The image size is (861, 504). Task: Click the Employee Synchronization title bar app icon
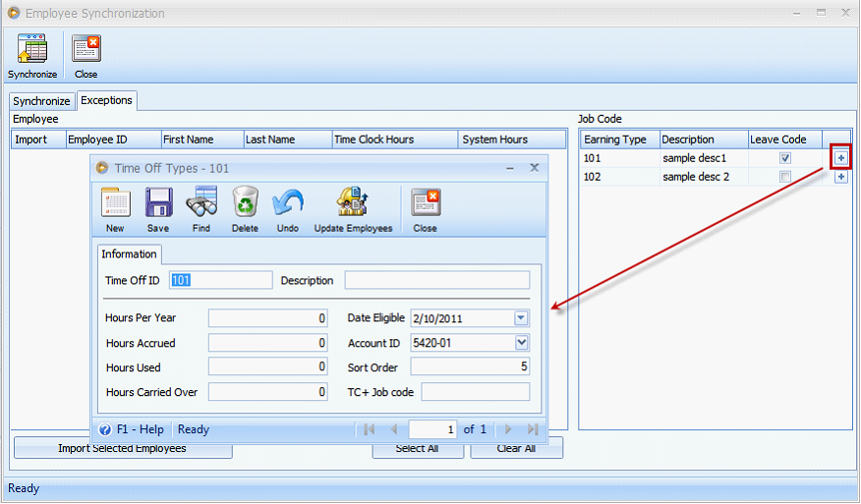pyautogui.click(x=14, y=12)
